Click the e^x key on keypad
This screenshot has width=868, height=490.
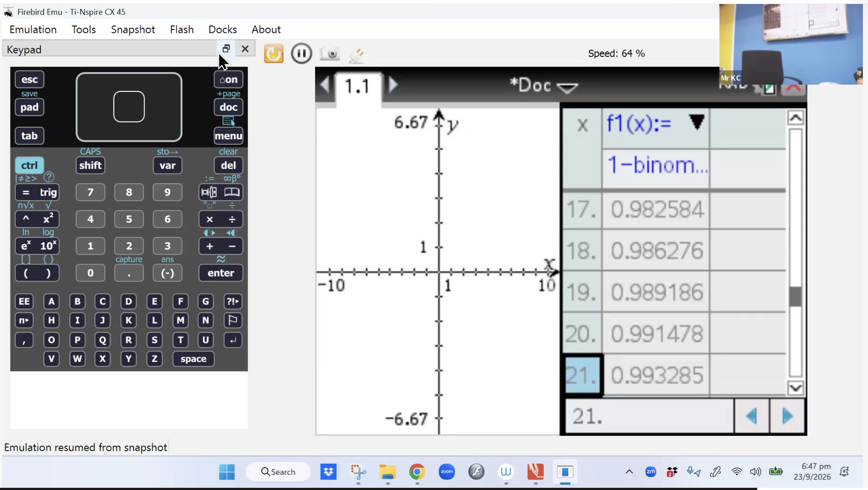26,246
